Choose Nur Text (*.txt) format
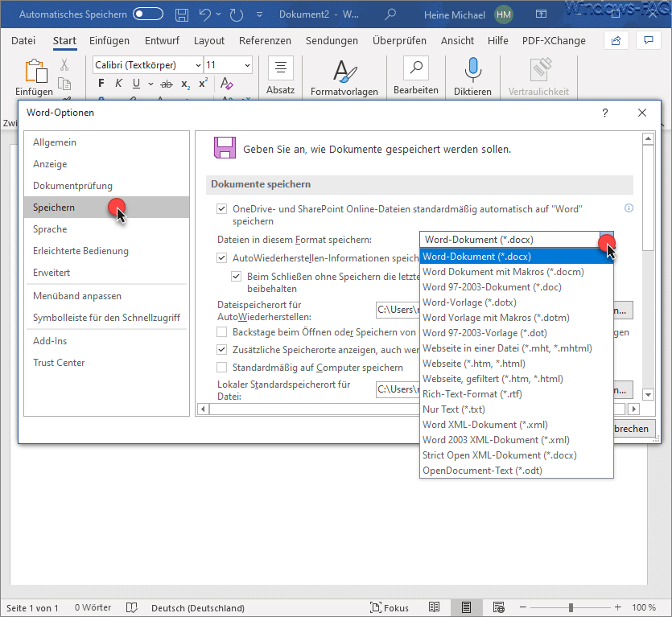Screen dimensions: 672x617 [x=517, y=409]
